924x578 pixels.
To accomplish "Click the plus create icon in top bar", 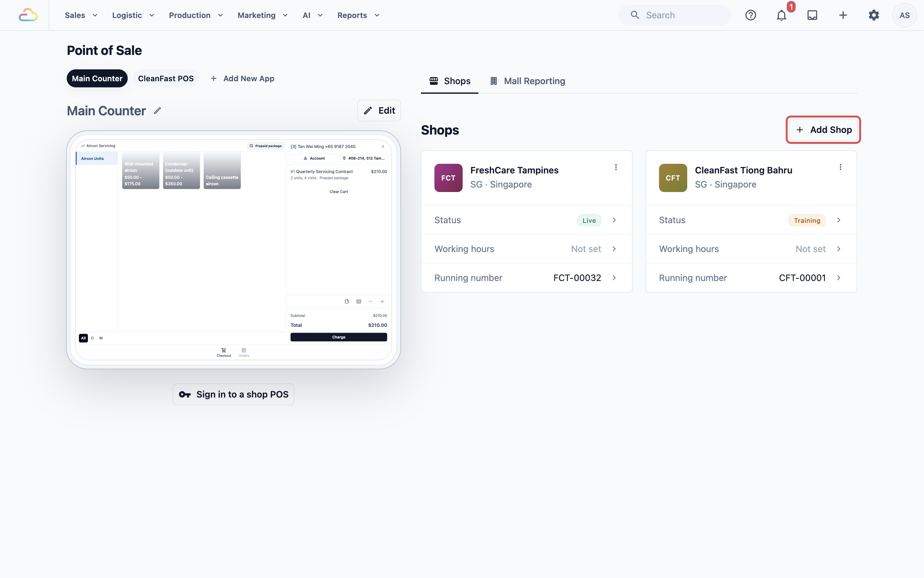I will (843, 15).
